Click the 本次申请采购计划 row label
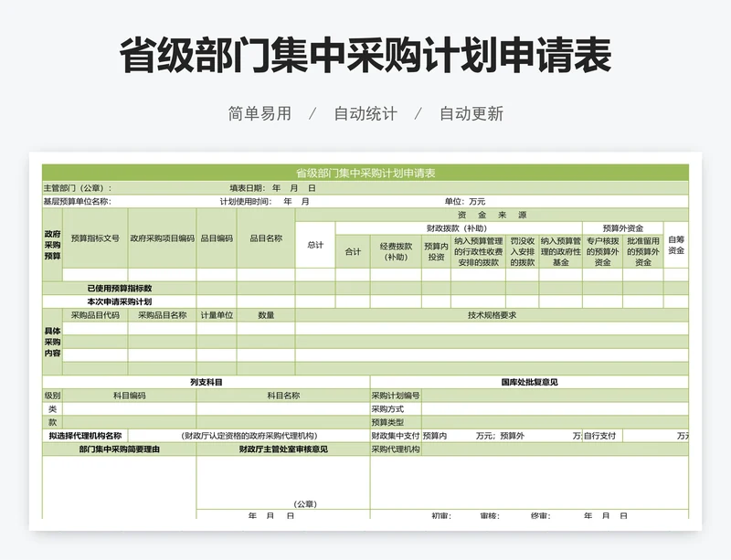Screen dimensions: 731x560 [120, 301]
